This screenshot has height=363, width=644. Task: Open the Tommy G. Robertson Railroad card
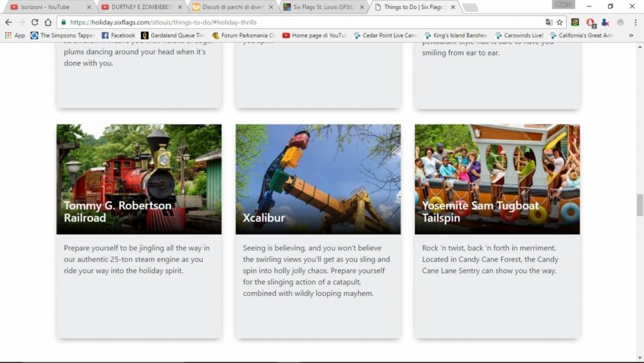(x=139, y=179)
